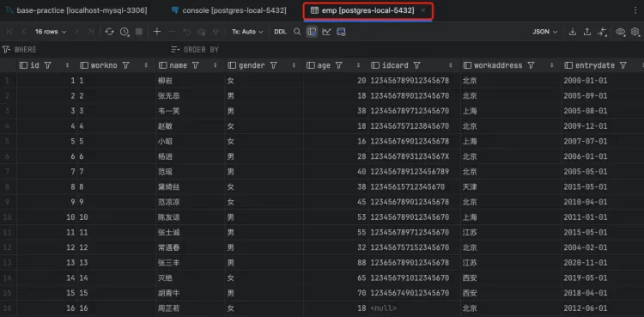Show chart view icon in toolbar

pyautogui.click(x=326, y=32)
